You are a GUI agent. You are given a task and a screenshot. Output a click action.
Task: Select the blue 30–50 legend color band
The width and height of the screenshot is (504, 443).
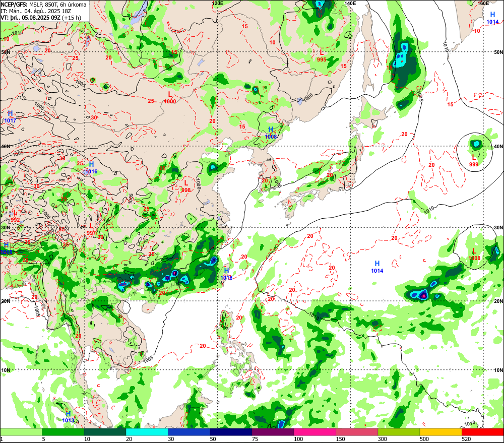(x=189, y=432)
